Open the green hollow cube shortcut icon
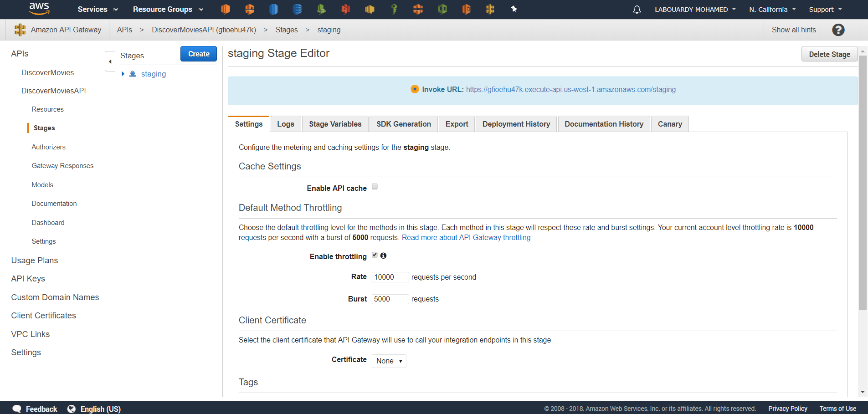868x414 pixels. point(442,9)
